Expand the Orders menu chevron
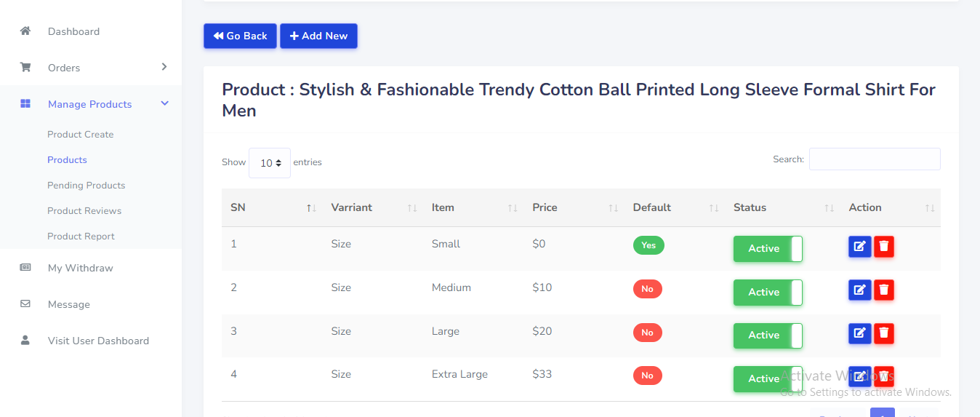 click(x=164, y=67)
